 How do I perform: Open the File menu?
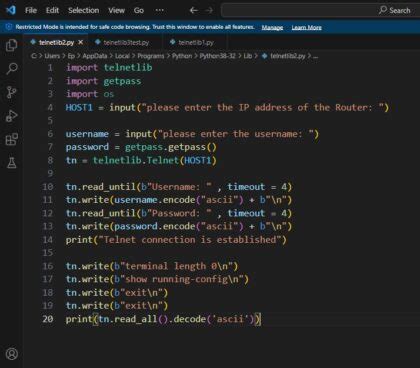[x=31, y=10]
